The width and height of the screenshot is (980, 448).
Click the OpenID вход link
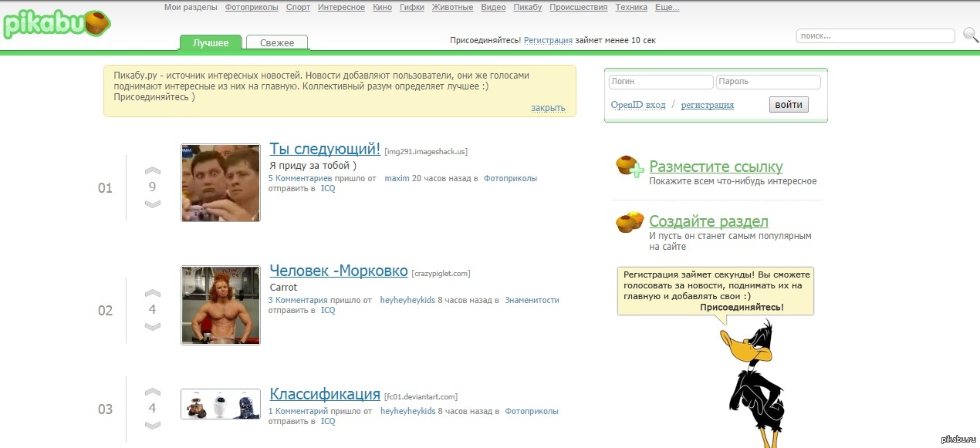click(x=638, y=105)
